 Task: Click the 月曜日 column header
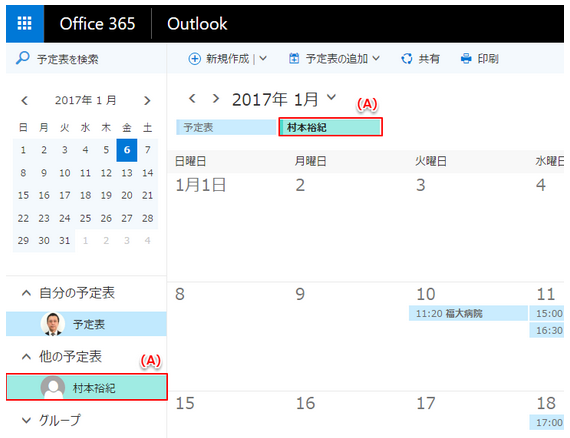(x=310, y=161)
